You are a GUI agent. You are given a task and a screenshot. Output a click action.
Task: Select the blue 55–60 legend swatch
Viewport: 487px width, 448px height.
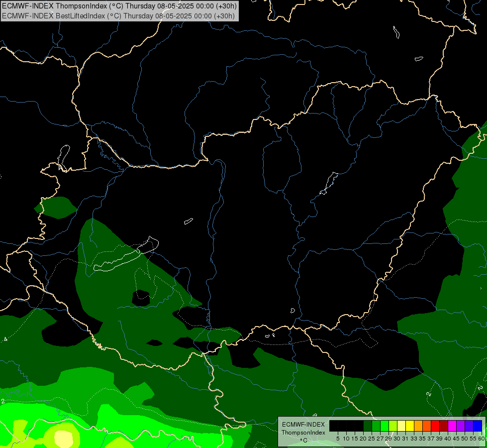(478, 426)
